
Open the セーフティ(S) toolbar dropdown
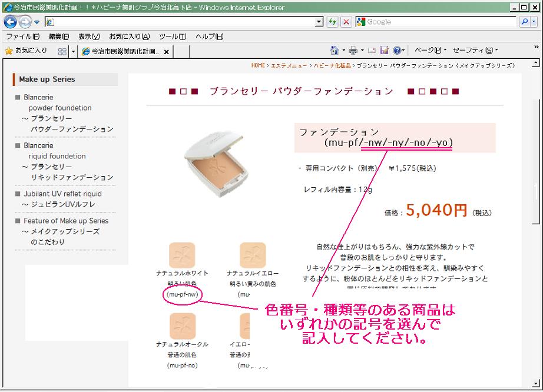tap(475, 50)
